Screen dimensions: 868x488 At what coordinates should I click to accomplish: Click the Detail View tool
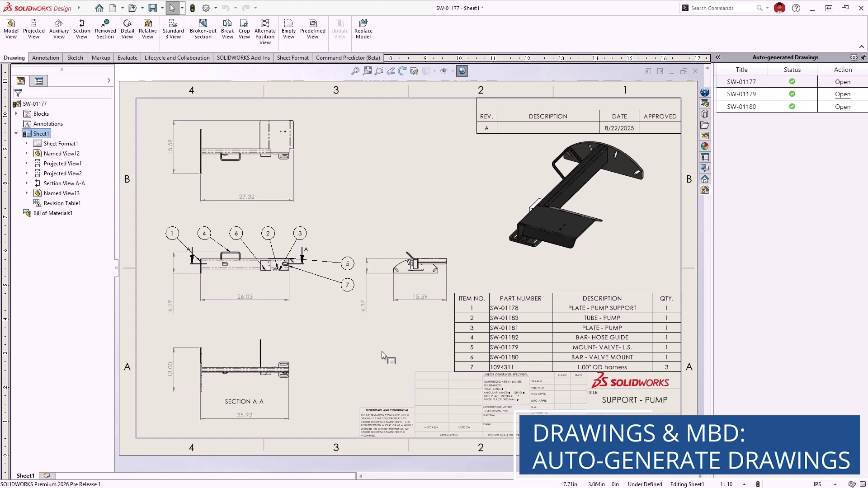127,29
